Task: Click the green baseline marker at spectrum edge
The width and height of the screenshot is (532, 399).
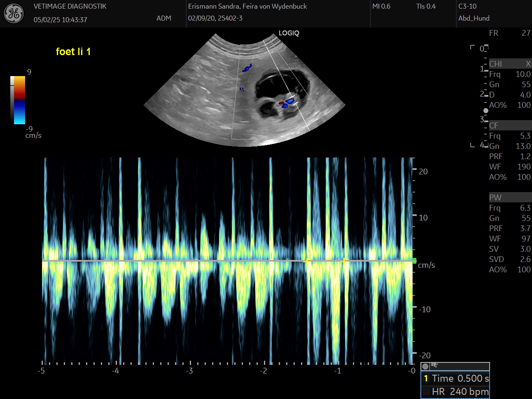Action: [414, 260]
